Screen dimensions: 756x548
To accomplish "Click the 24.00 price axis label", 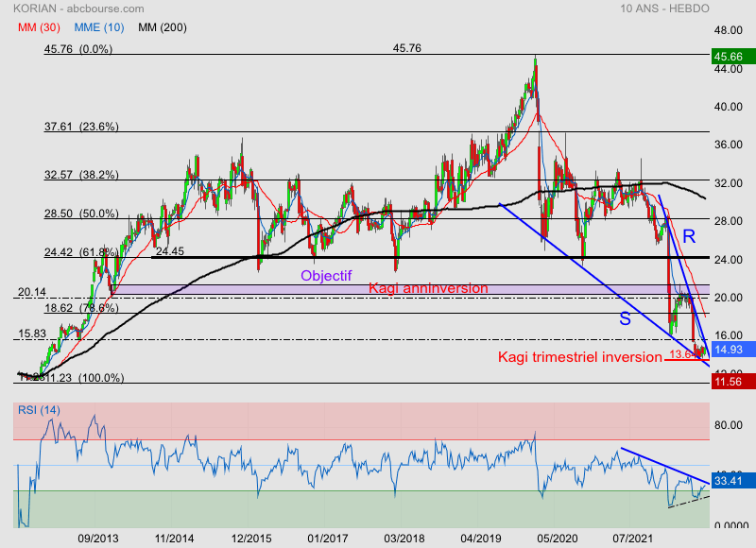I will tap(728, 260).
